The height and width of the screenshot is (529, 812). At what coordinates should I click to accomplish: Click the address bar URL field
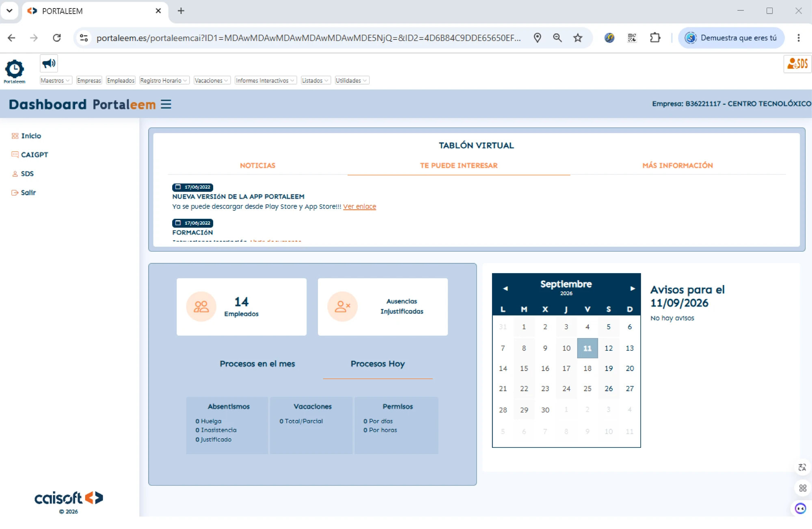pos(309,38)
